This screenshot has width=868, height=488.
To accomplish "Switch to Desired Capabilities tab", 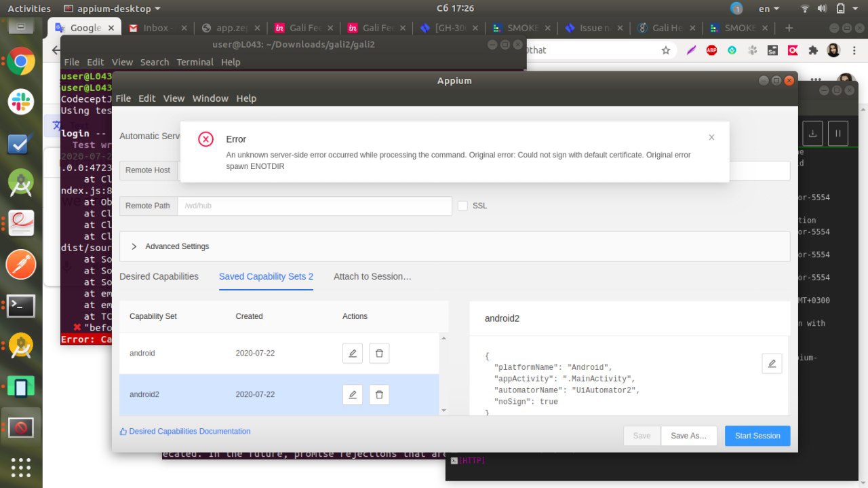I will pyautogui.click(x=159, y=276).
